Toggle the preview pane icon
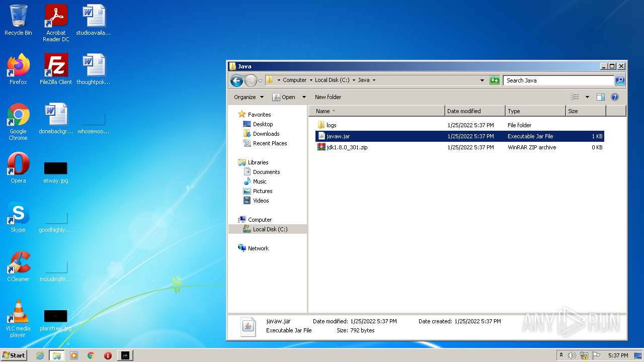Viewport: 644px width, 362px height. (x=600, y=97)
